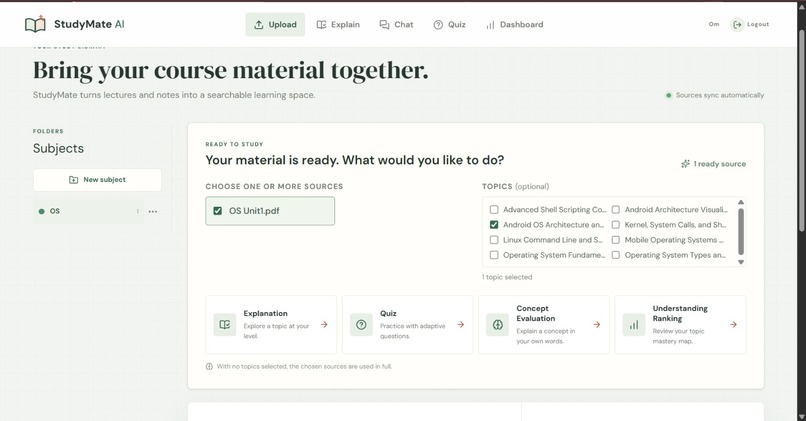Click the Om username
This screenshot has height=421, width=806.
pos(714,24)
